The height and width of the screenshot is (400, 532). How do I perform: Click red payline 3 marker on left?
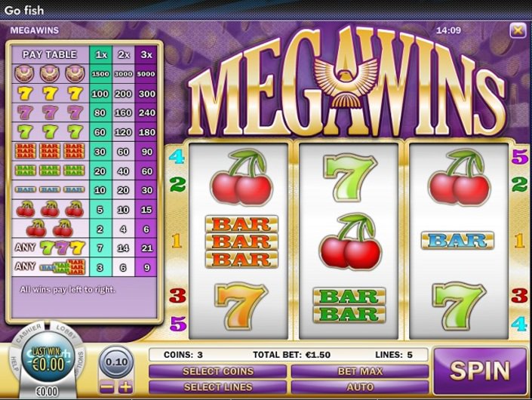click(177, 296)
